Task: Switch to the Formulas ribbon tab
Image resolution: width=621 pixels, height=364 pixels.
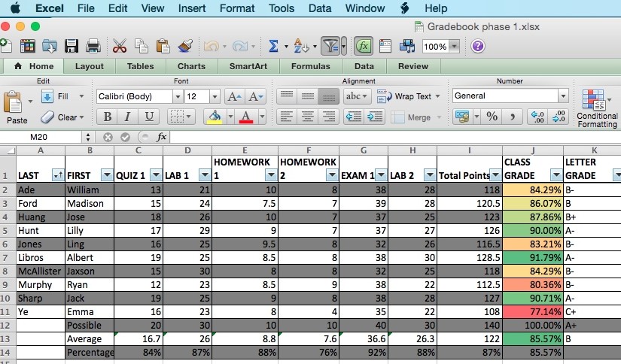Action: [310, 66]
